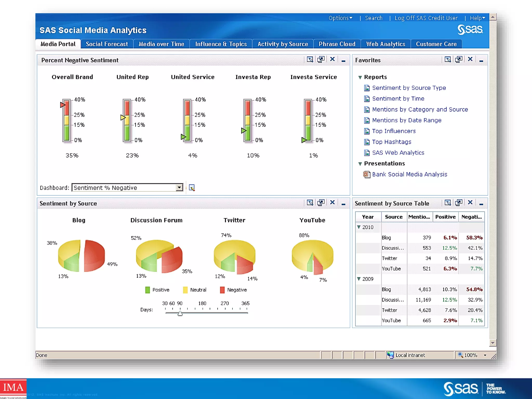532x399 pixels.
Task: Click pop-out icon in Sentiment by Source Table panel
Action: (x=458, y=203)
